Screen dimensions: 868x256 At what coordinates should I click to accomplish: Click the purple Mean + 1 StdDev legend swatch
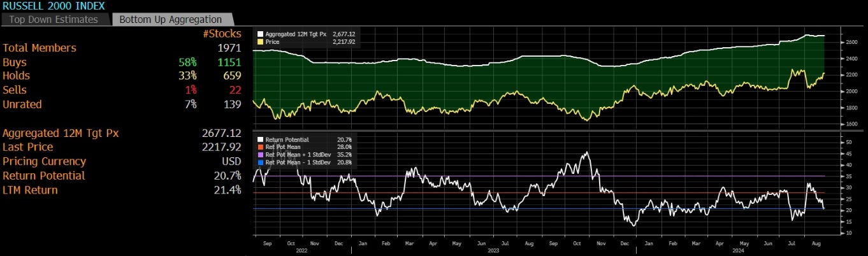[x=260, y=155]
